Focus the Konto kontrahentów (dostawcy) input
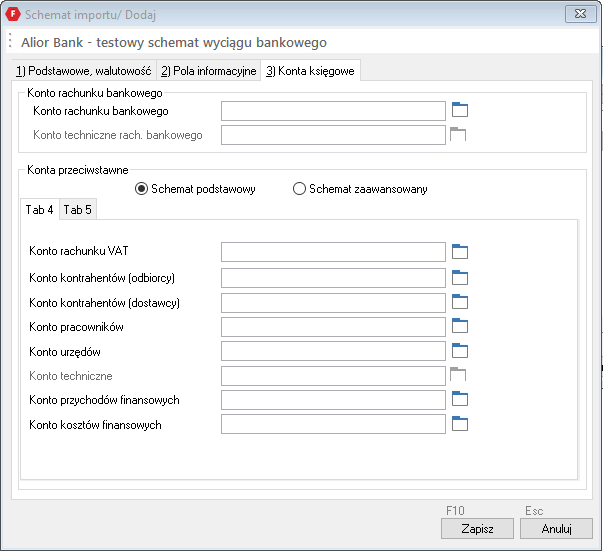The image size is (603, 551). click(333, 303)
